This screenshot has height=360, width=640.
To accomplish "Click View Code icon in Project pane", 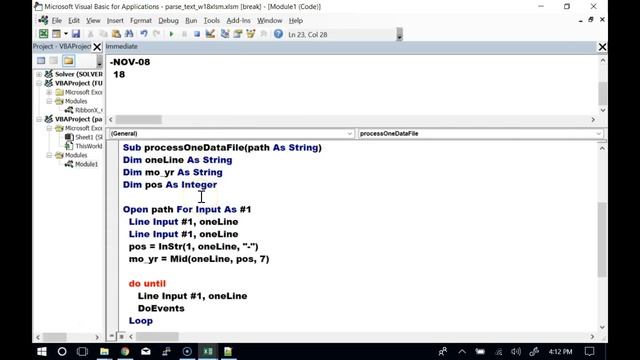I will click(x=41, y=61).
